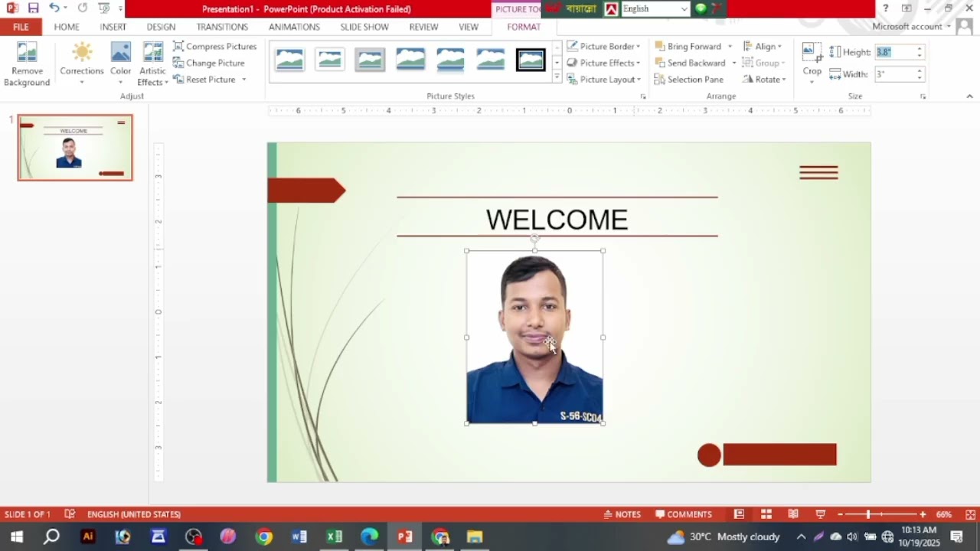Click Change Picture
Viewport: 980px width, 551px height.
[209, 64]
